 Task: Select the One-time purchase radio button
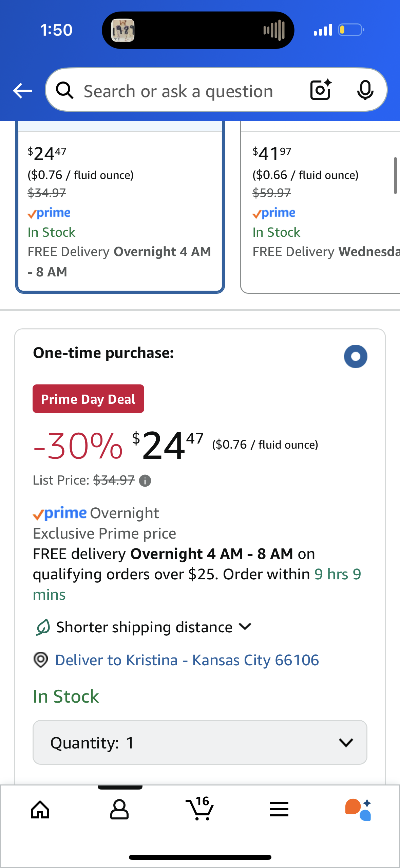(355, 356)
